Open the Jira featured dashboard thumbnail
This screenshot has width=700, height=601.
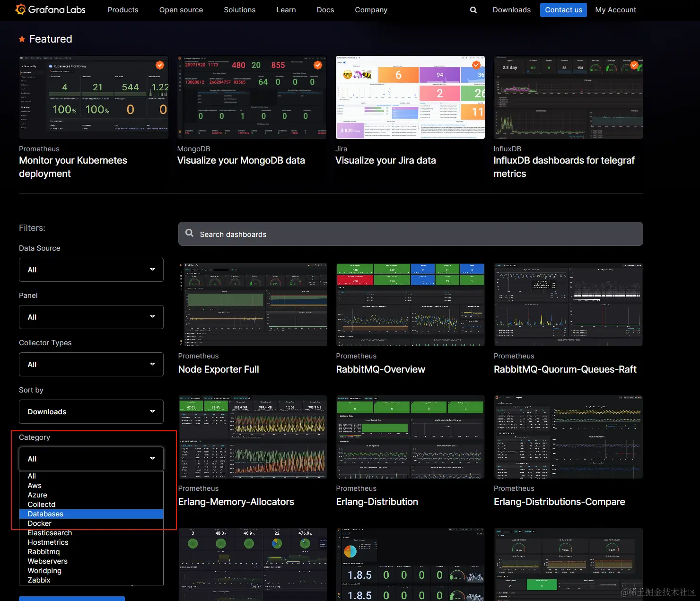coord(410,97)
